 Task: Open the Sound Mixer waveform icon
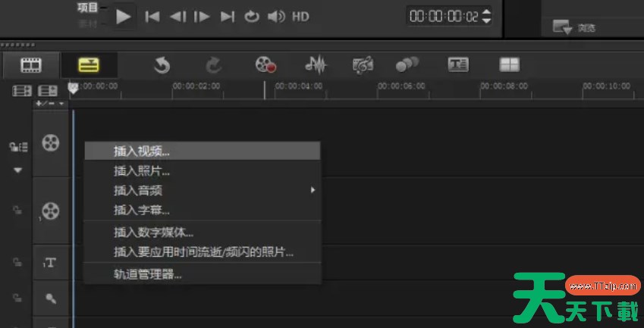tap(316, 65)
